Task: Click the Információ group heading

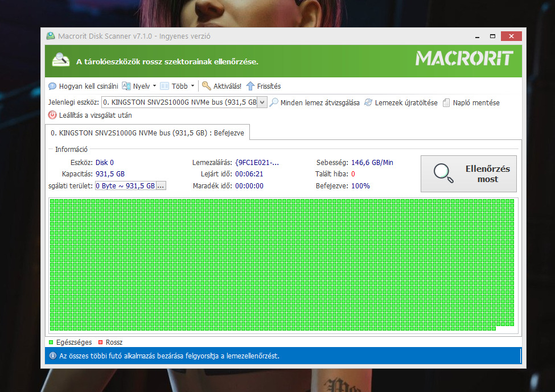Action: 71,149
